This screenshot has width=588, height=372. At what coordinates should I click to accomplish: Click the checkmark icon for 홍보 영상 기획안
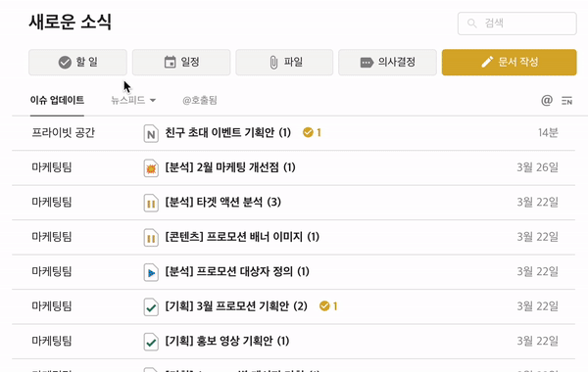click(151, 342)
